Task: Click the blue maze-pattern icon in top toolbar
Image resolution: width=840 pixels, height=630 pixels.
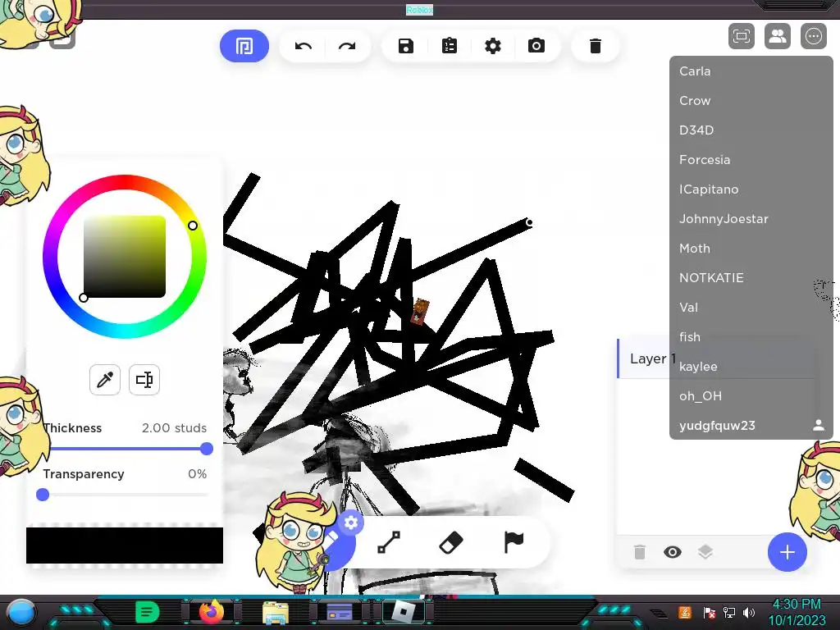Action: pos(244,46)
